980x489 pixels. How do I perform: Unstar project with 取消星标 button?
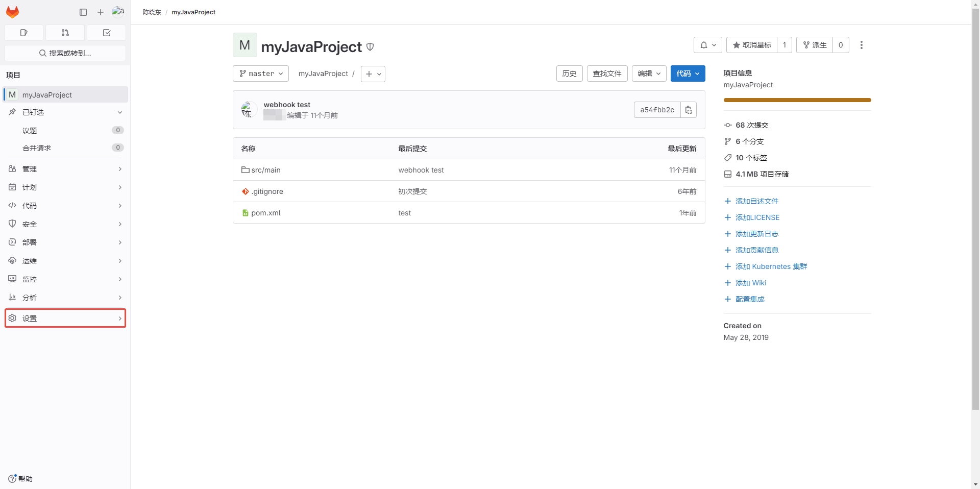pyautogui.click(x=752, y=45)
